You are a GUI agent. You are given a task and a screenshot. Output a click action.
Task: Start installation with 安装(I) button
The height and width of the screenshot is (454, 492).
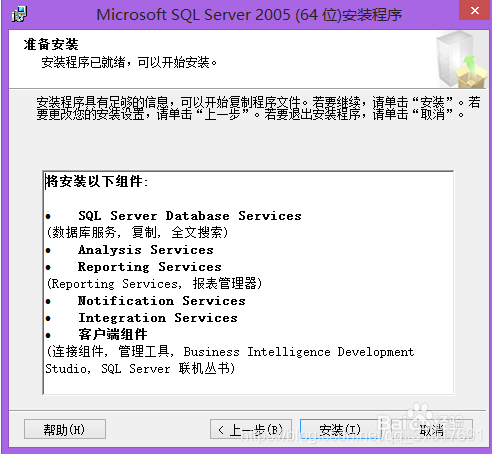[340, 429]
